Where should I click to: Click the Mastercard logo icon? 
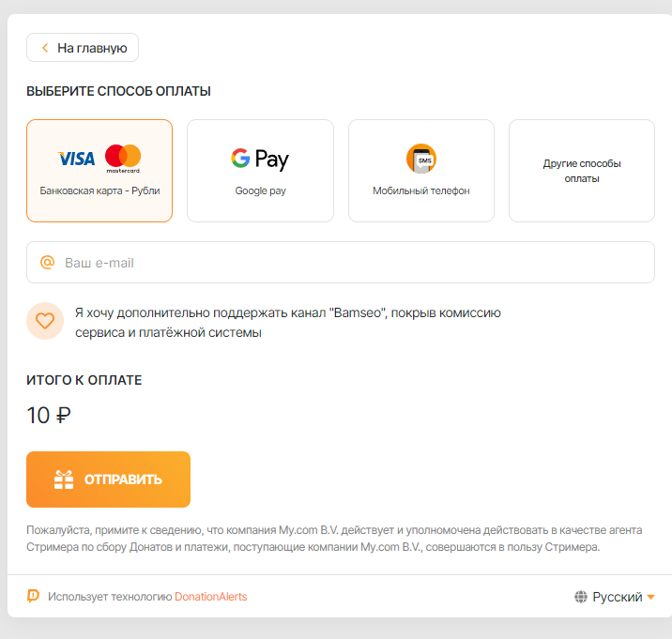[123, 159]
